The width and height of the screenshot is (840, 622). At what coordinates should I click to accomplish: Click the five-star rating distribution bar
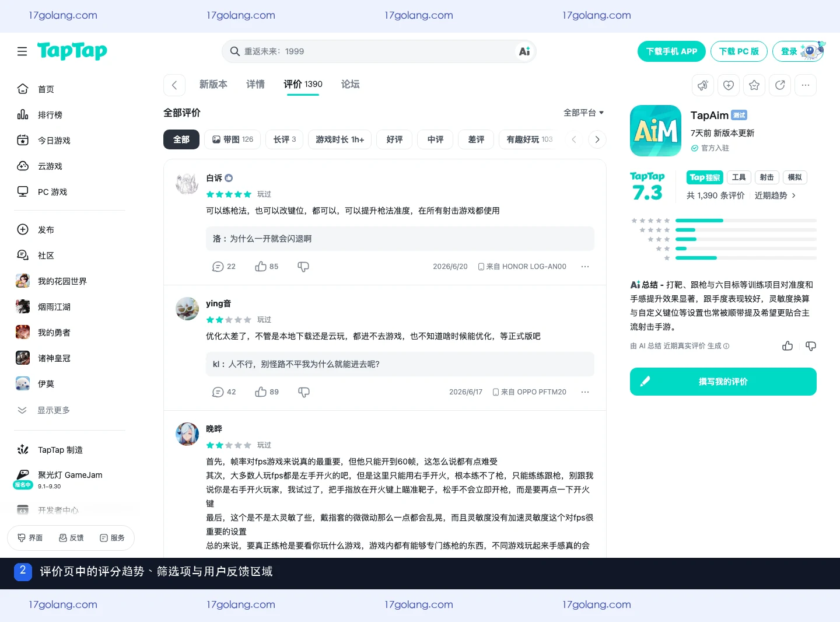click(x=746, y=221)
